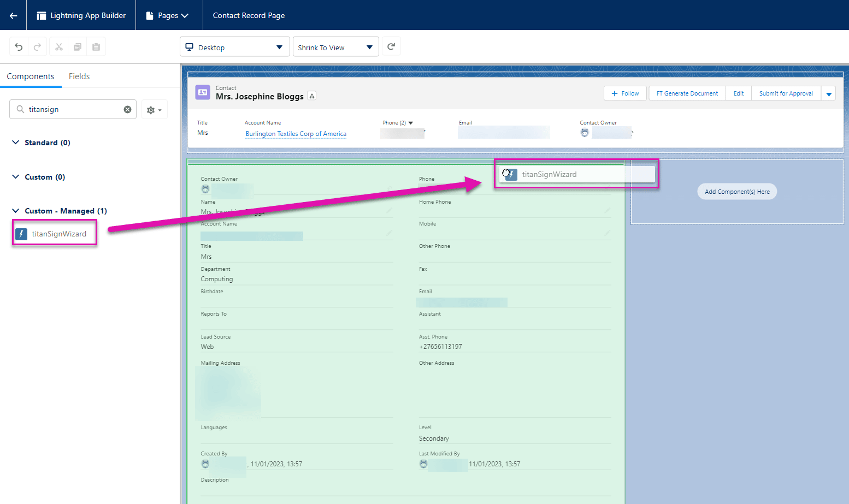Click the FT Generate Document button

(687, 93)
